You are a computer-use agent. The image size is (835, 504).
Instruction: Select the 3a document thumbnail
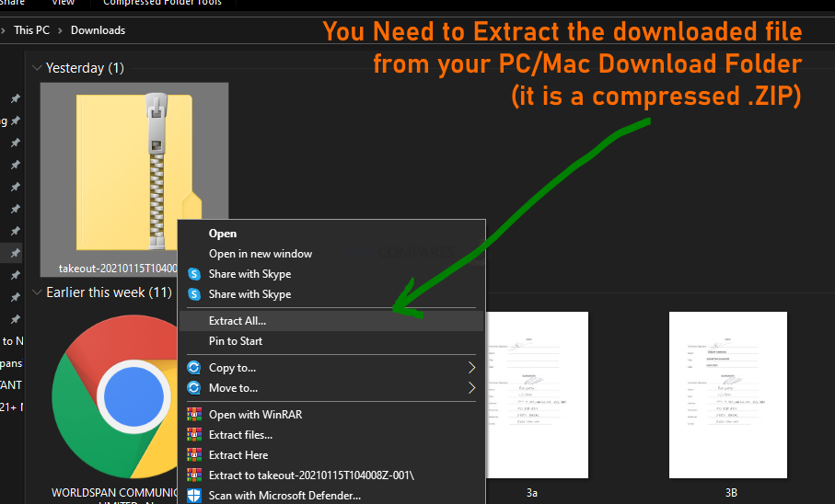pos(537,395)
